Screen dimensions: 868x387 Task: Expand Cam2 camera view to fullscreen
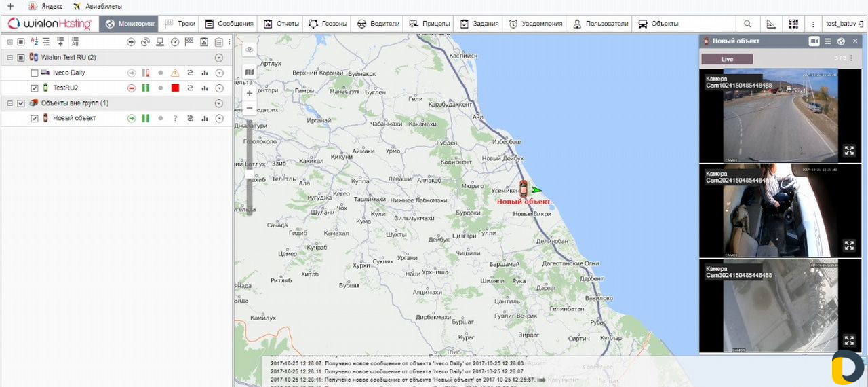click(849, 246)
